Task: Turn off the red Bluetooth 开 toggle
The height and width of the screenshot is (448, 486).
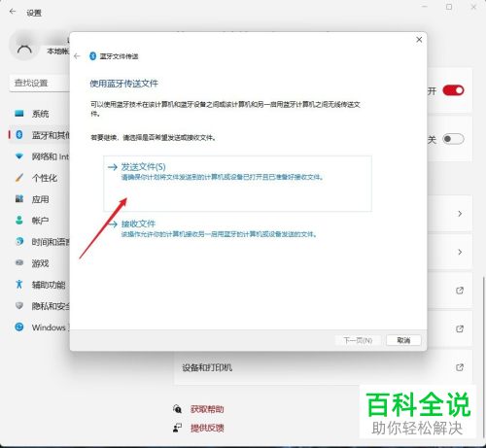Action: click(453, 90)
